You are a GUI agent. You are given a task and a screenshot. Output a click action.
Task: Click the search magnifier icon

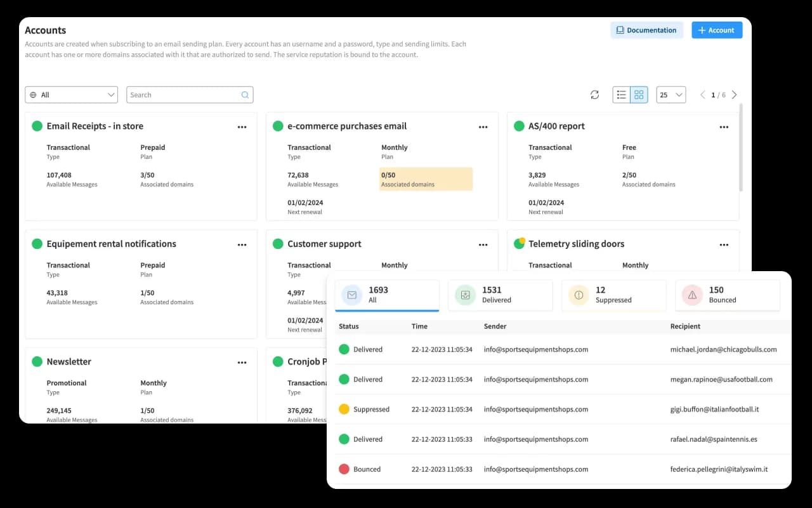(245, 94)
